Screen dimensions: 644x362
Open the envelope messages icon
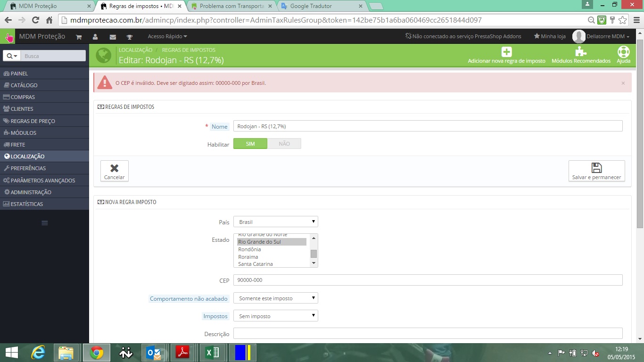pyautogui.click(x=113, y=37)
